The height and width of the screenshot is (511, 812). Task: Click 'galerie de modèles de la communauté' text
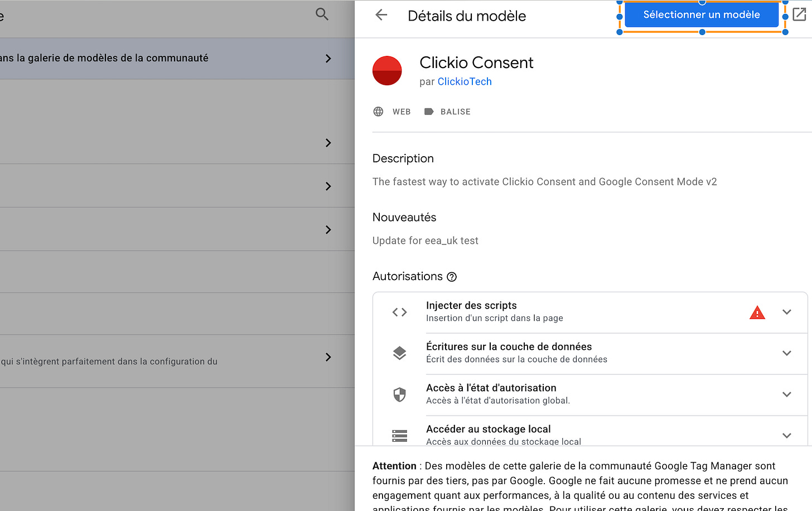coord(118,58)
